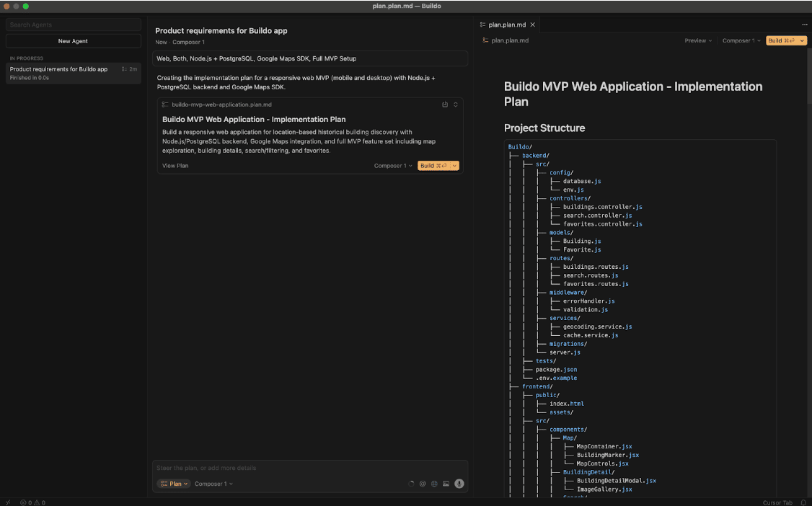Click 'cache.service.js' in project tree

coord(591,335)
